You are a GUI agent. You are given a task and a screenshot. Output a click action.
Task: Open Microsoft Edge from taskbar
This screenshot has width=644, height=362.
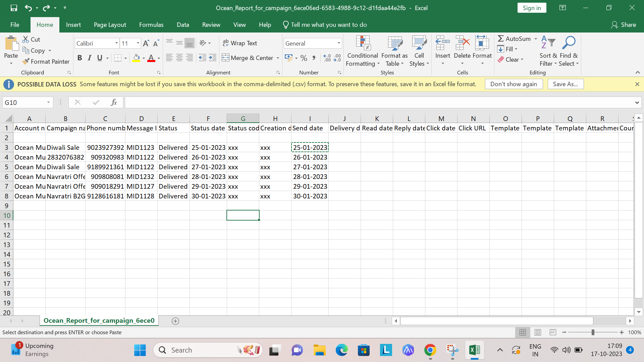341,350
